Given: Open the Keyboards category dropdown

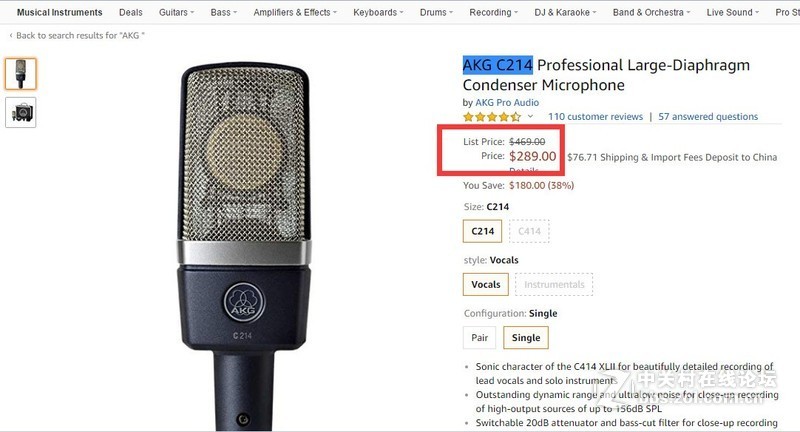Looking at the screenshot, I should pos(379,12).
